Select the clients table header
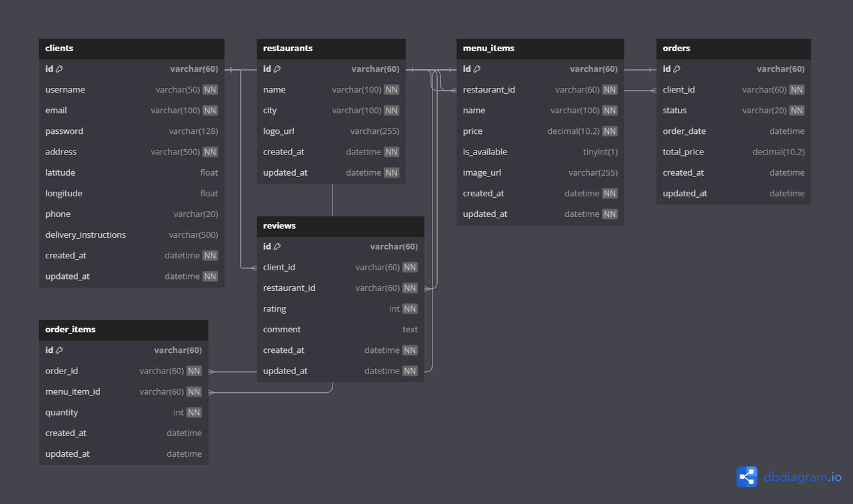 click(131, 49)
